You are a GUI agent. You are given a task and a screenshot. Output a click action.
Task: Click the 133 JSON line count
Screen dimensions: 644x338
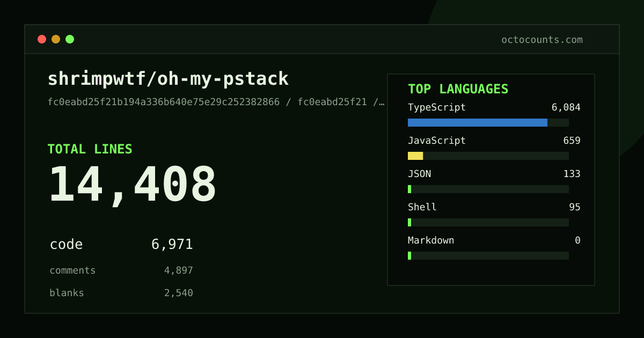[572, 174]
